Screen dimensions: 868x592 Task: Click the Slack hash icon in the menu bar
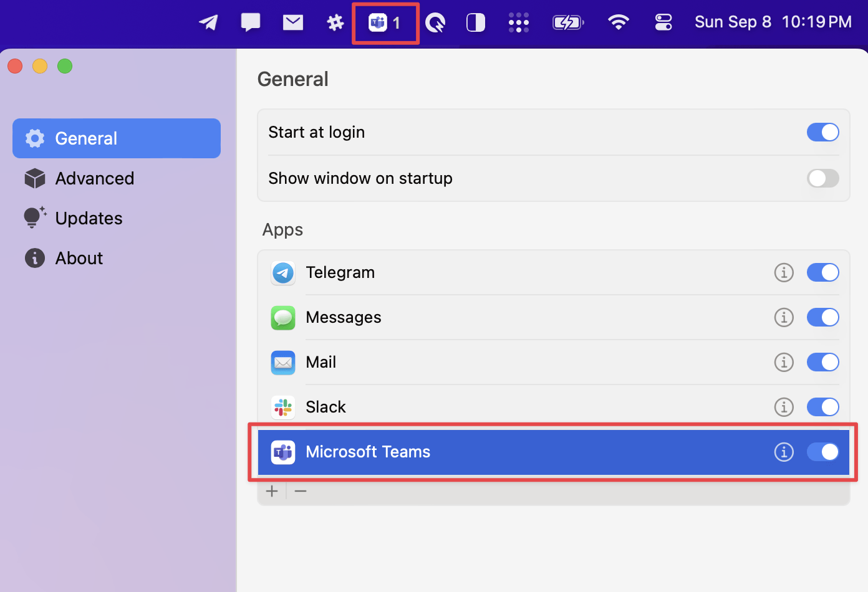coord(335,23)
